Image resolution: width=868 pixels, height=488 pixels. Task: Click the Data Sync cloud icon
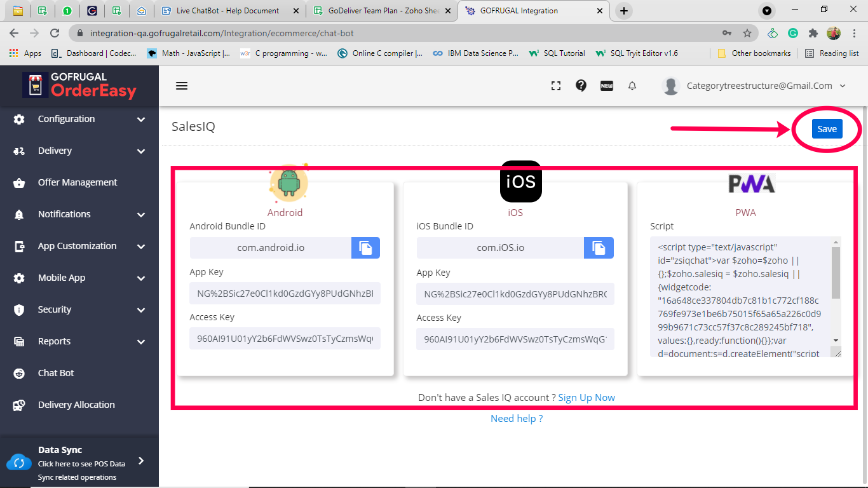point(18,463)
